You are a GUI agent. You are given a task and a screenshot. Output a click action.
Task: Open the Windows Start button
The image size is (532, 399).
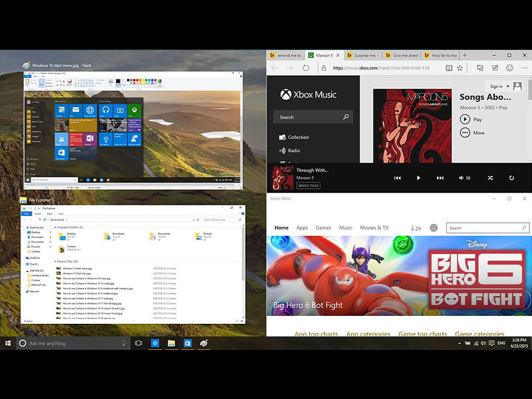click(8, 343)
